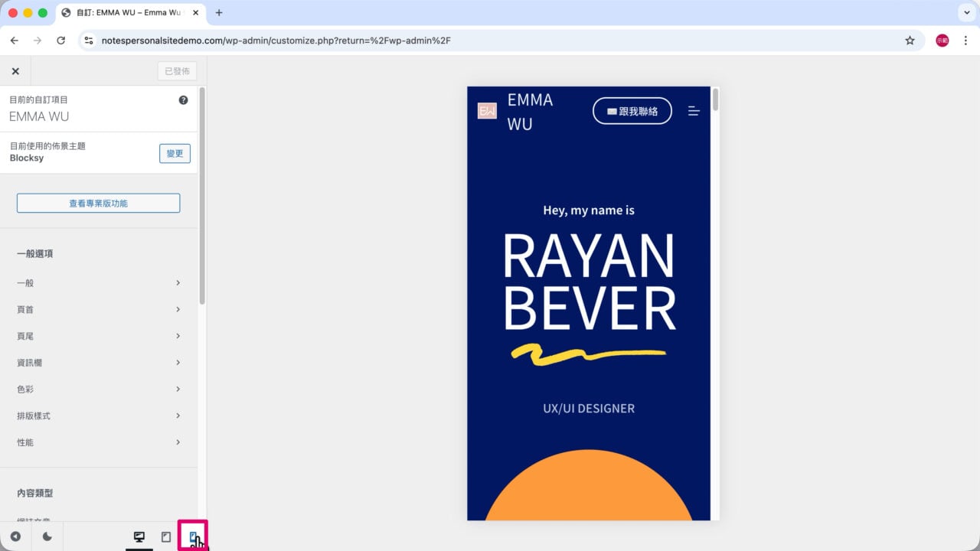Click the EW logo in preview header

point(487,111)
